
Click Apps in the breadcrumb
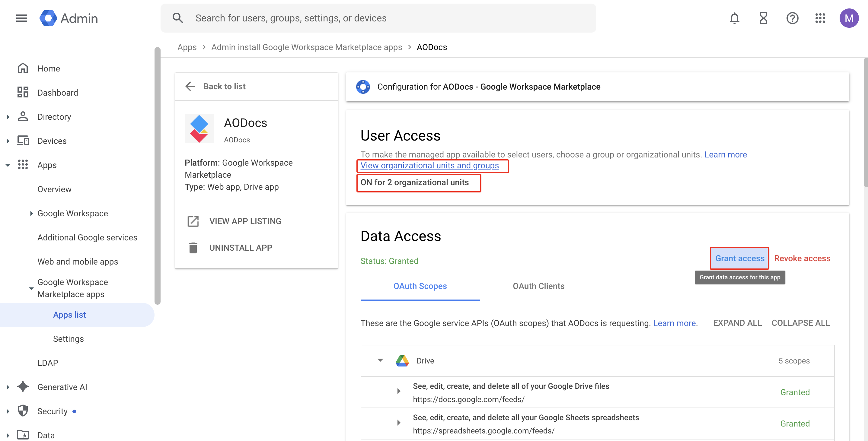tap(187, 47)
